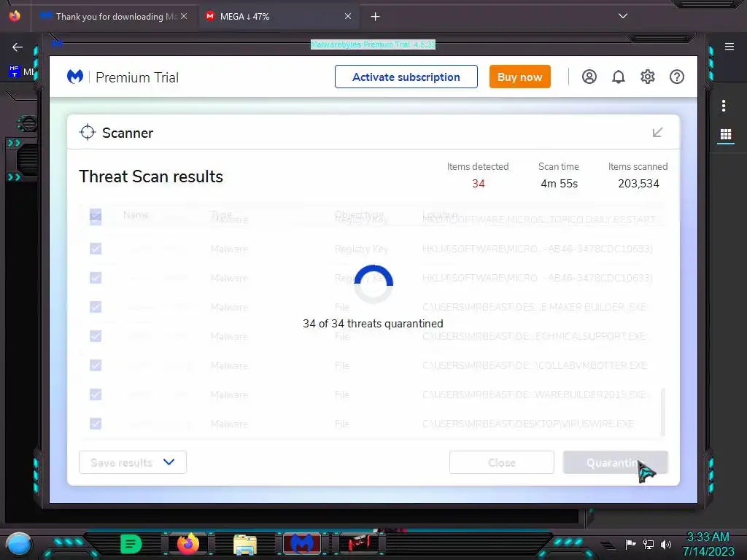Screen dimensions: 747x560
Task: Switch to 'Thank you for downloading' tab
Action: tap(113, 16)
